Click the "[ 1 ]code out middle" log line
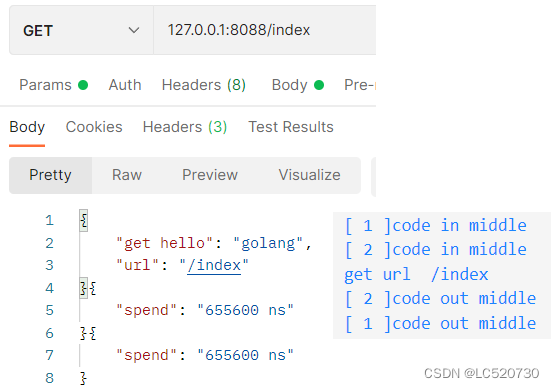This screenshot has height=388, width=554. [x=440, y=323]
